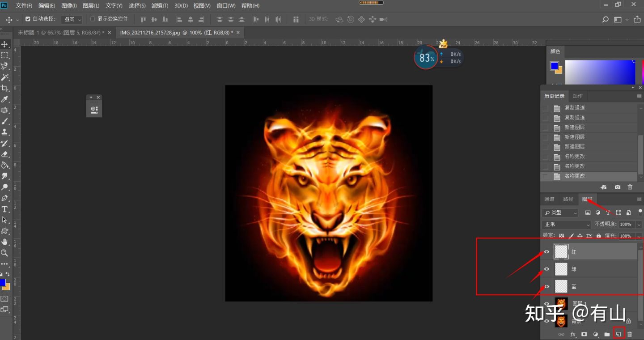Open the 正常 blend mode dropdown
644x340 pixels.
[x=566, y=224]
